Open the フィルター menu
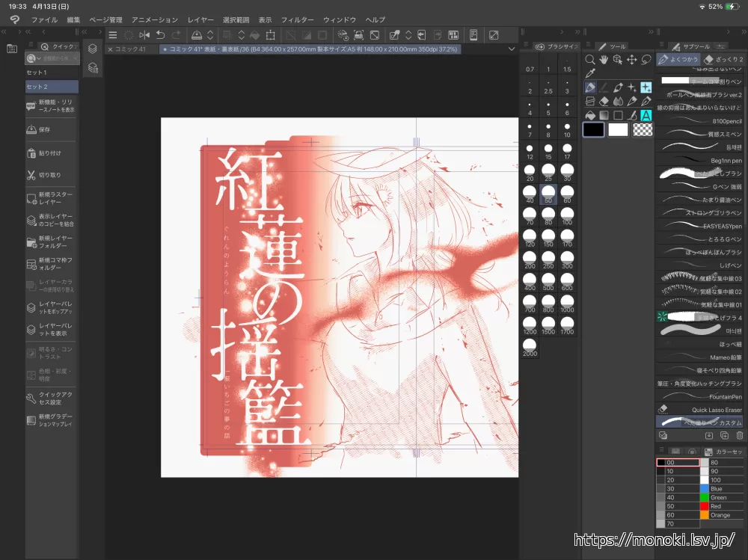 [x=297, y=19]
